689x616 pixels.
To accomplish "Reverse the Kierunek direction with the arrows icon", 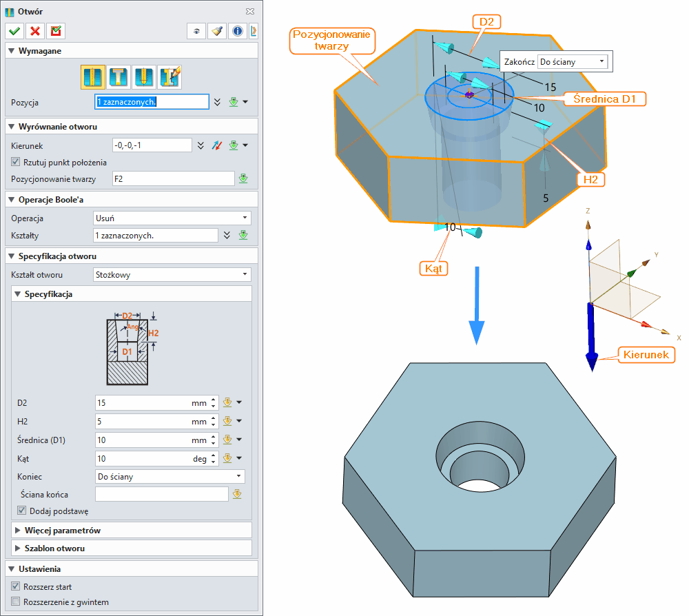I will tap(216, 145).
